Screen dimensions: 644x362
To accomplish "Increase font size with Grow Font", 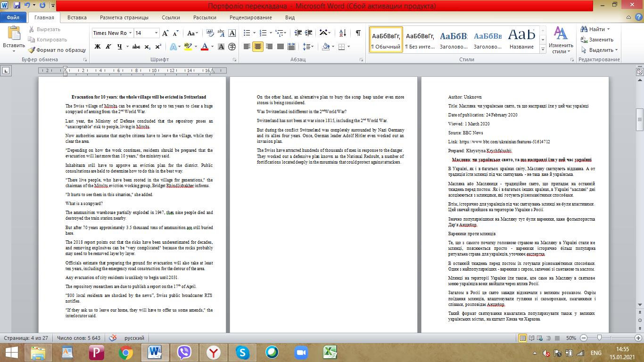I will 165,33.
